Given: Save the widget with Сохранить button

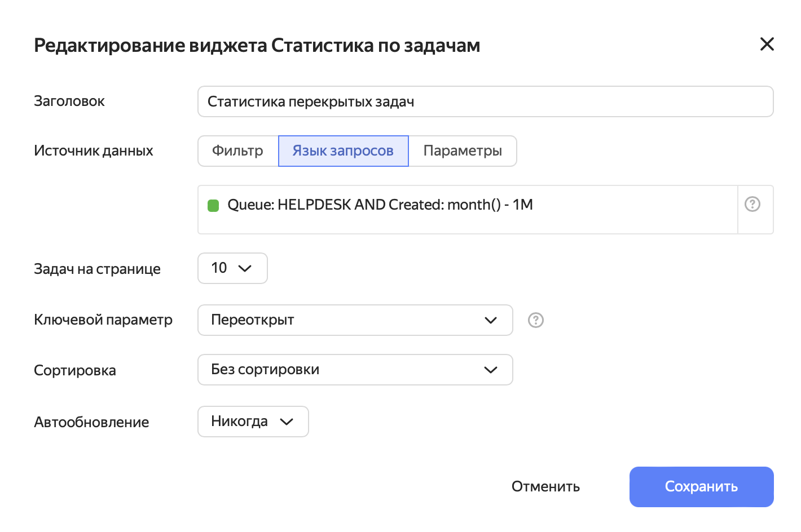Looking at the screenshot, I should [x=701, y=486].
